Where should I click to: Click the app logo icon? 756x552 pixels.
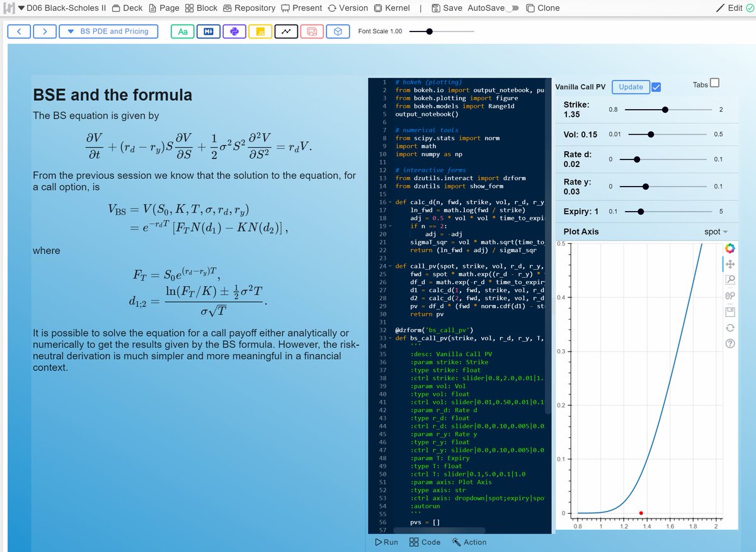[x=8, y=8]
